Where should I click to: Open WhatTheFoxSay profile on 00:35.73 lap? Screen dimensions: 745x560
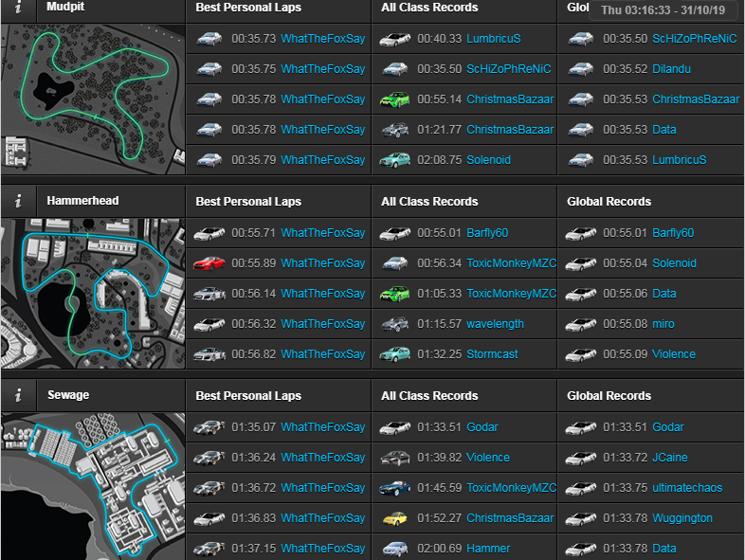(322, 39)
